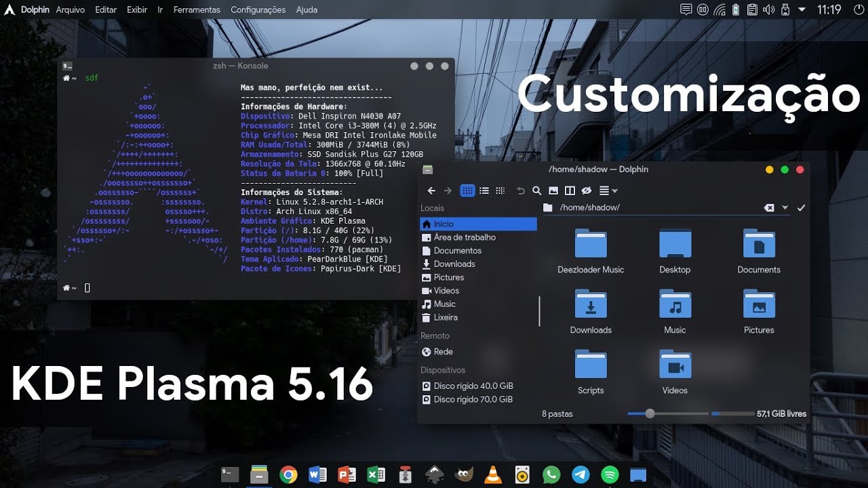Go back in Dolphin navigation
Viewport: 868px width, 488px height.
click(431, 191)
